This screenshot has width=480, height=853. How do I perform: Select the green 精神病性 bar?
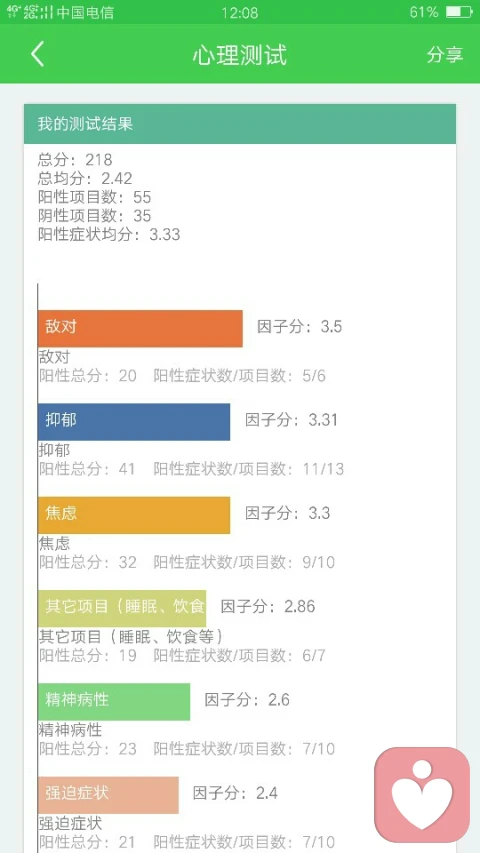pos(114,702)
